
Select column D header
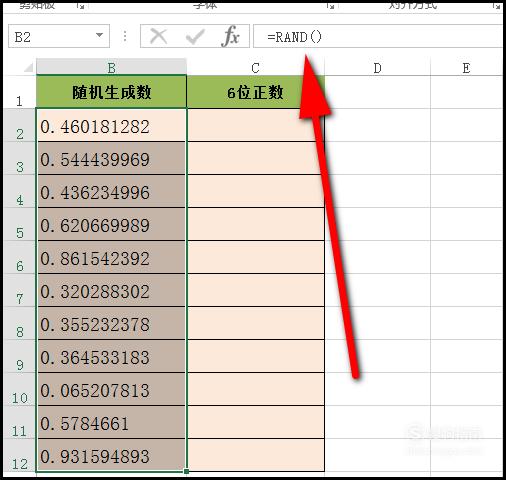[377, 67]
